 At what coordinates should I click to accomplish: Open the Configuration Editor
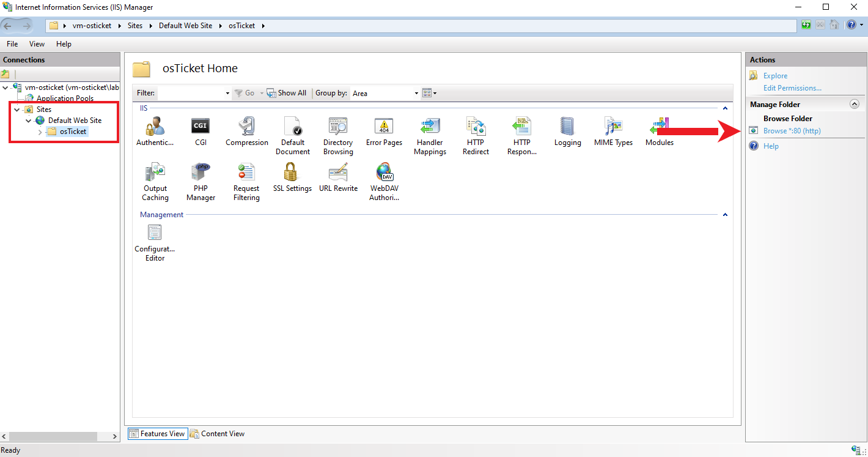(155, 243)
